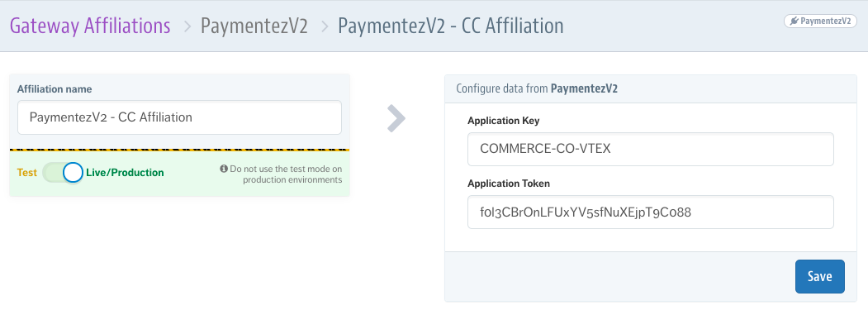Focus the Application Key field
This screenshot has height=315, width=868.
651,149
